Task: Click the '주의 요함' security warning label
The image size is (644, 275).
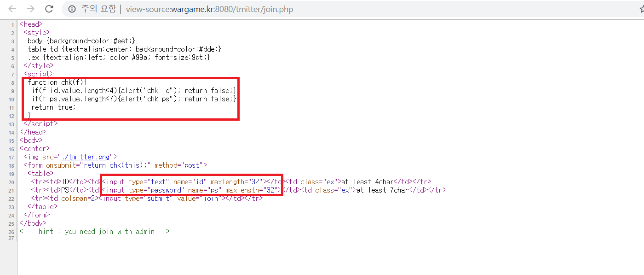Action: click(99, 9)
